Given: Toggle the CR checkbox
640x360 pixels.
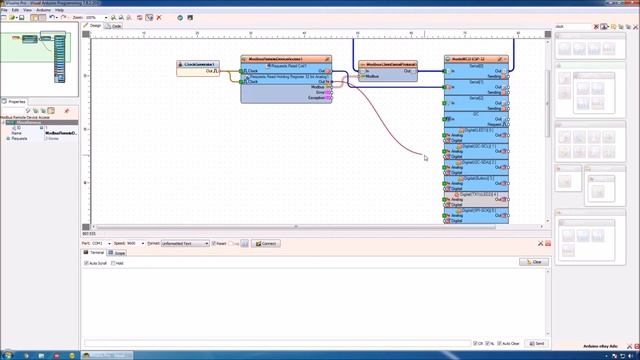Looking at the screenshot, I should click(475, 344).
